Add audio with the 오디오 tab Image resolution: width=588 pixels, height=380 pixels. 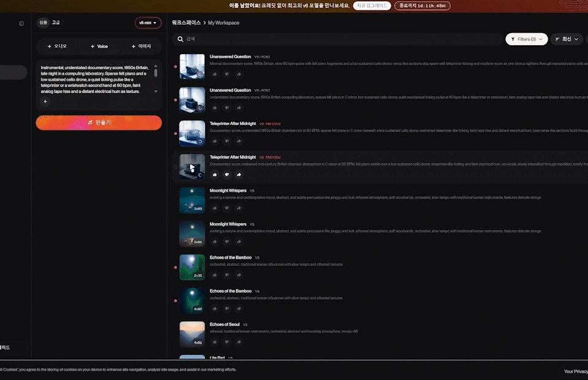tap(57, 46)
